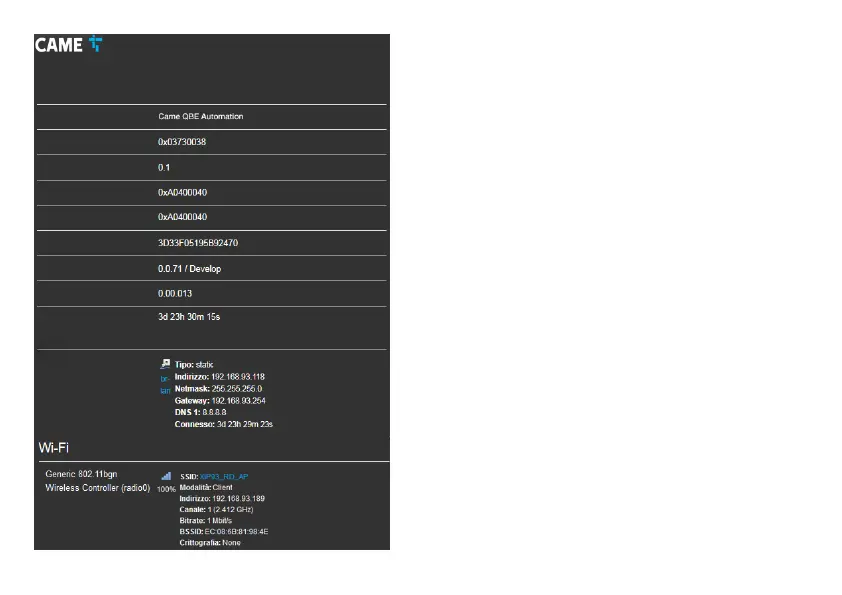Select the text Came QBE Automation

tap(201, 117)
